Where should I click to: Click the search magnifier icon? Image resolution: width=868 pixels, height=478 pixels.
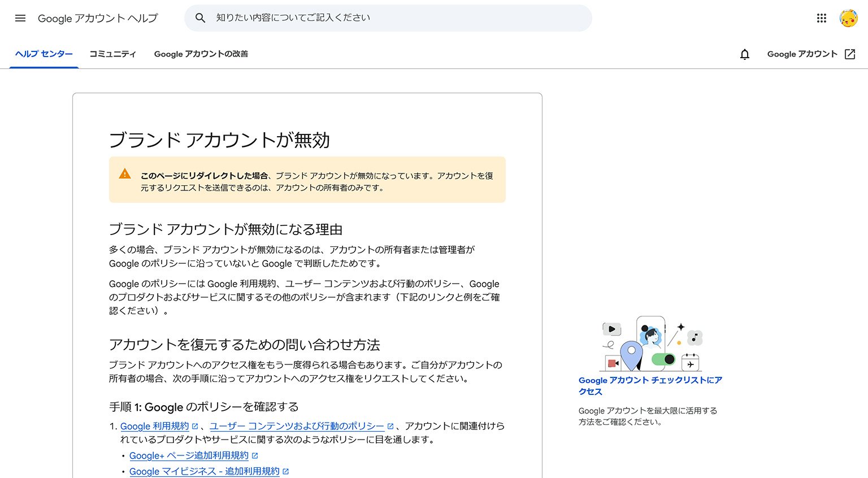tap(200, 18)
